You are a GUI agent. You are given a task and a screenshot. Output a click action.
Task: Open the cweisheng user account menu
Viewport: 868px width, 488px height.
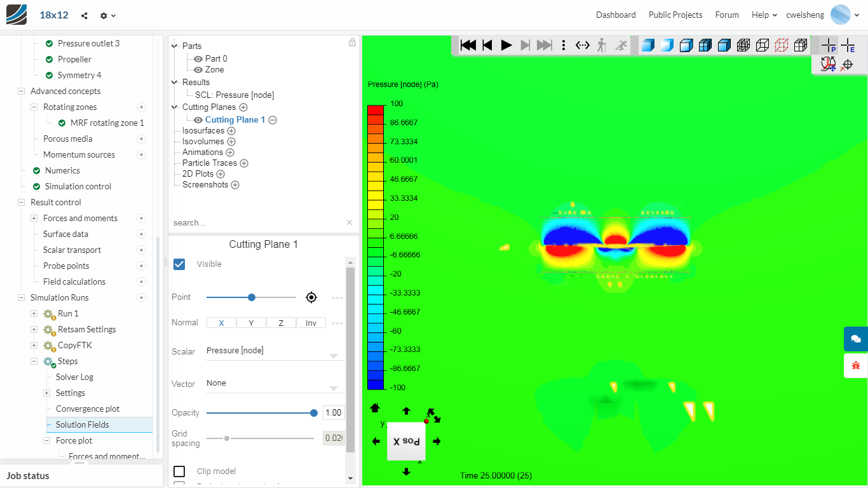823,15
